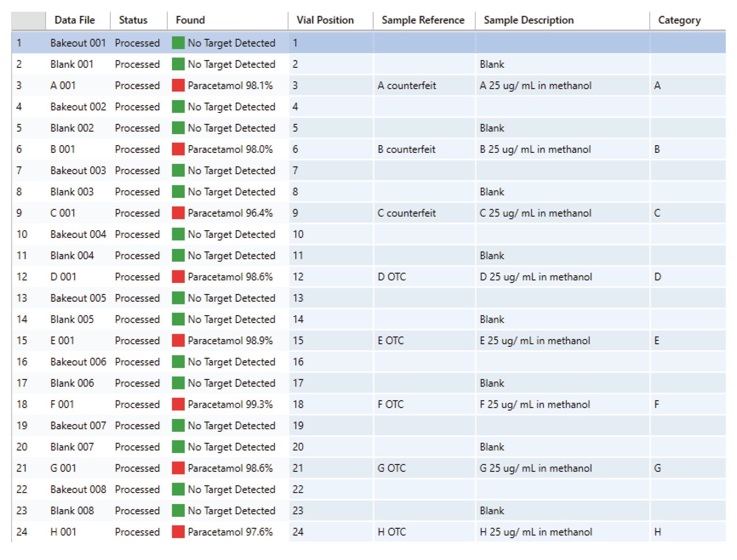Click the 'G OTC' sample reference
The width and height of the screenshot is (737, 560).
[392, 468]
